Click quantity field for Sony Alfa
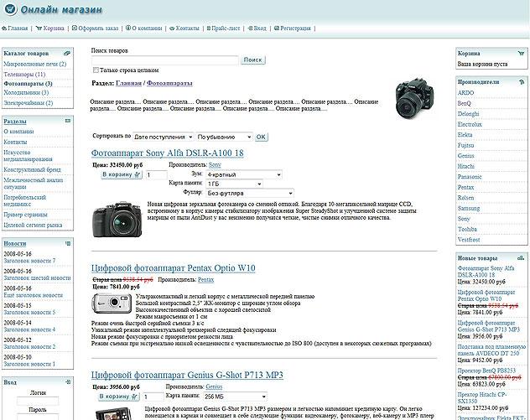Image resolution: width=530 pixels, height=420 pixels. 156,175
